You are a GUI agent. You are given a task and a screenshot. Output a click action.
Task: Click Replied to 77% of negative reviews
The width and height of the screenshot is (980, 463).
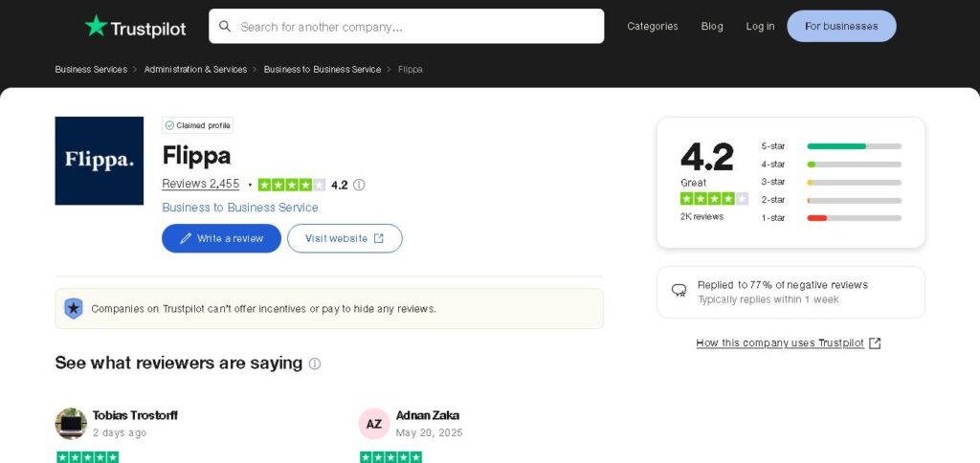pyautogui.click(x=783, y=285)
